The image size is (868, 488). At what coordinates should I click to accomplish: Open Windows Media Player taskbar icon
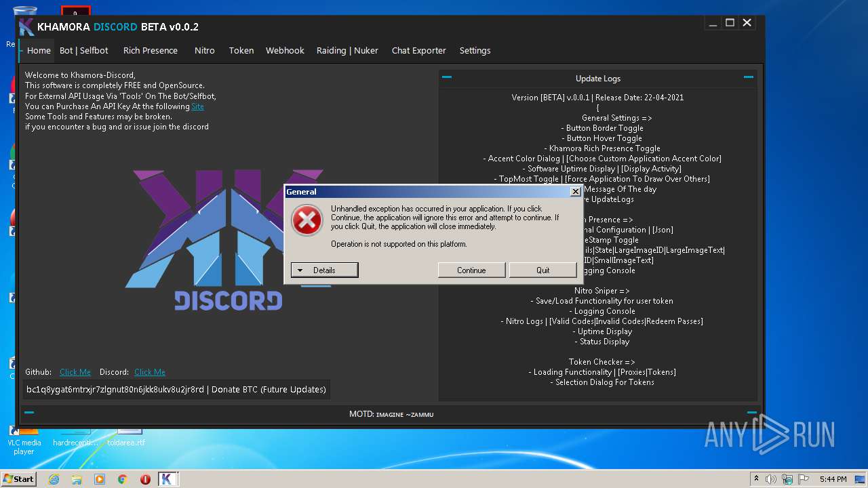tap(100, 479)
